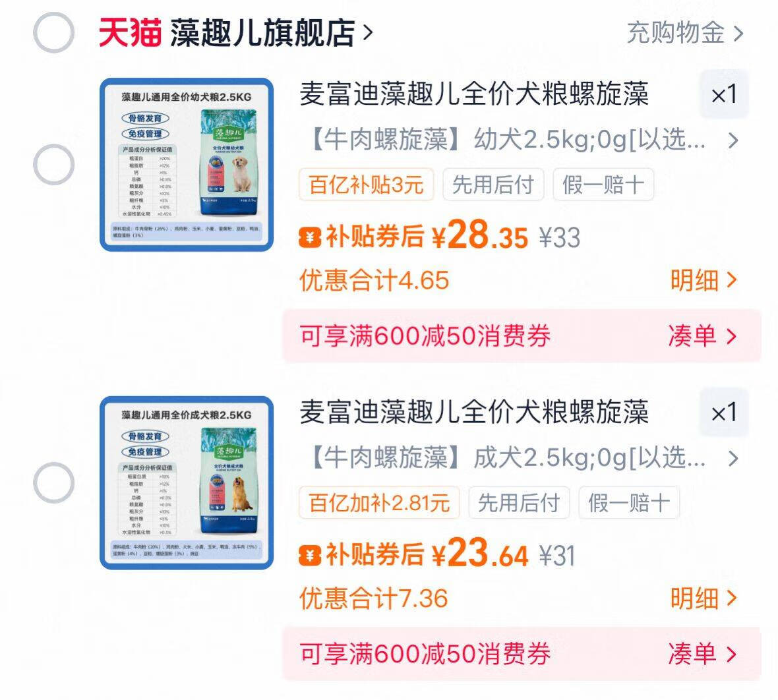This screenshot has height=700, width=778.
Task: Click 凑单 under the puppy food item
Action: [x=702, y=336]
